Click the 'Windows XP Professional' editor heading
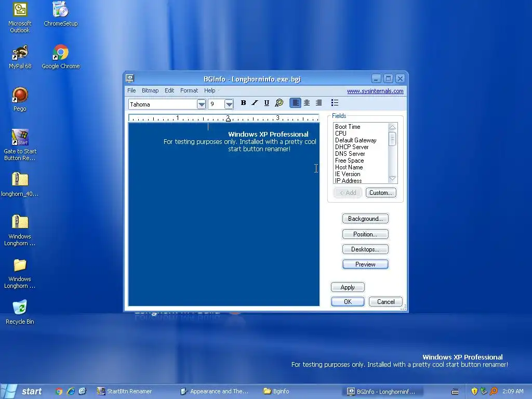Image resolution: width=532 pixels, height=399 pixels. (x=268, y=135)
